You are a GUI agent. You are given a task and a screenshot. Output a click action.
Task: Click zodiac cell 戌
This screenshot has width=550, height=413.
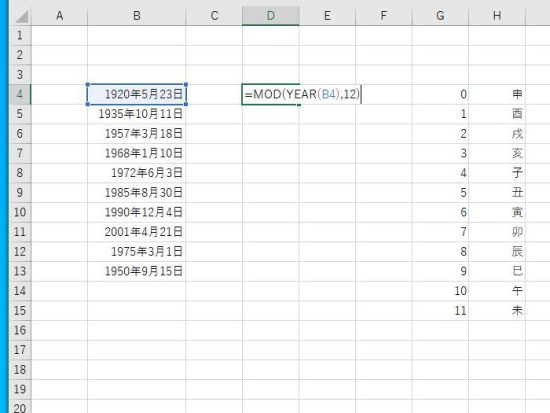pyautogui.click(x=497, y=133)
